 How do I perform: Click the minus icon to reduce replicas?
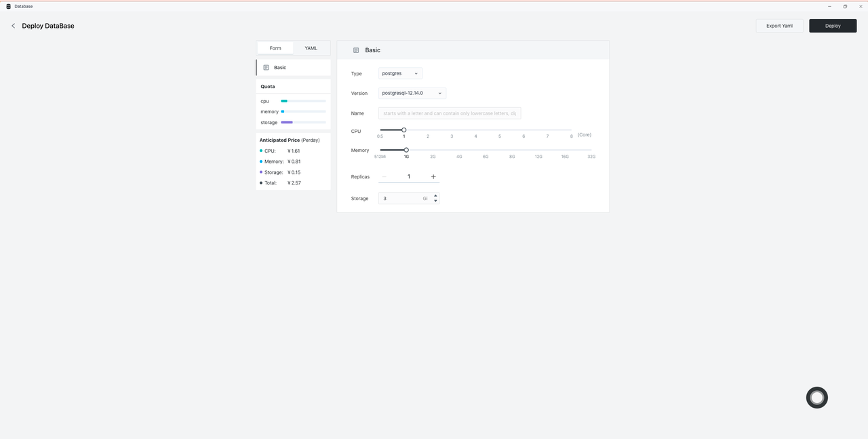(x=384, y=176)
